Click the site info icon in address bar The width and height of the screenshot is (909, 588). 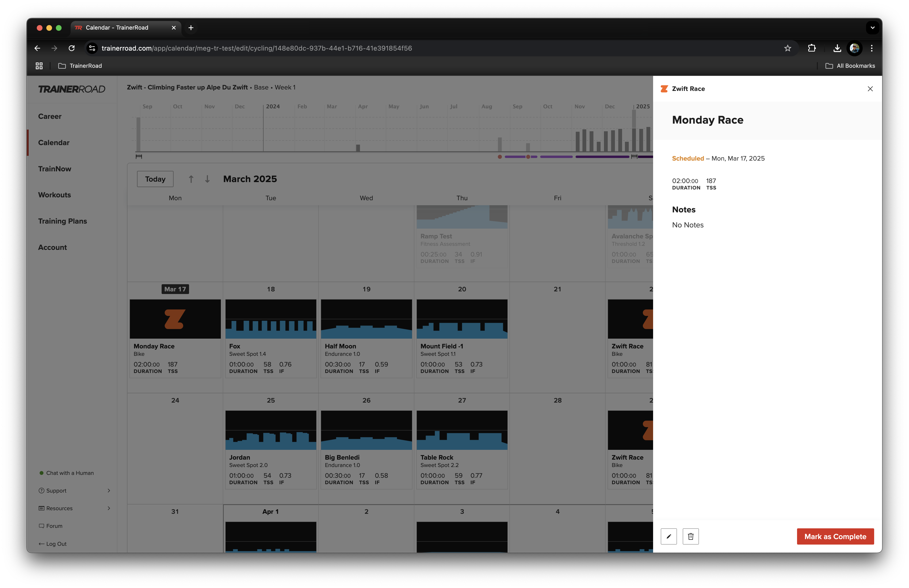tap(92, 48)
